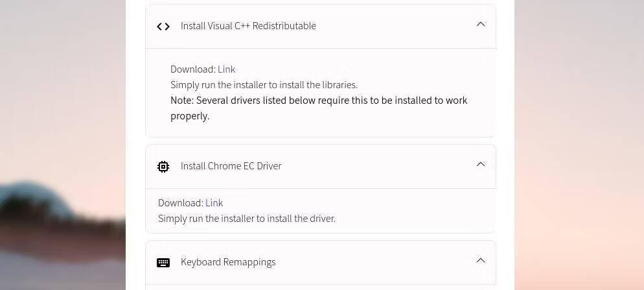Click the Keyboard Remappings heading text
Viewport: 644px width, 290px height.
pyautogui.click(x=228, y=262)
